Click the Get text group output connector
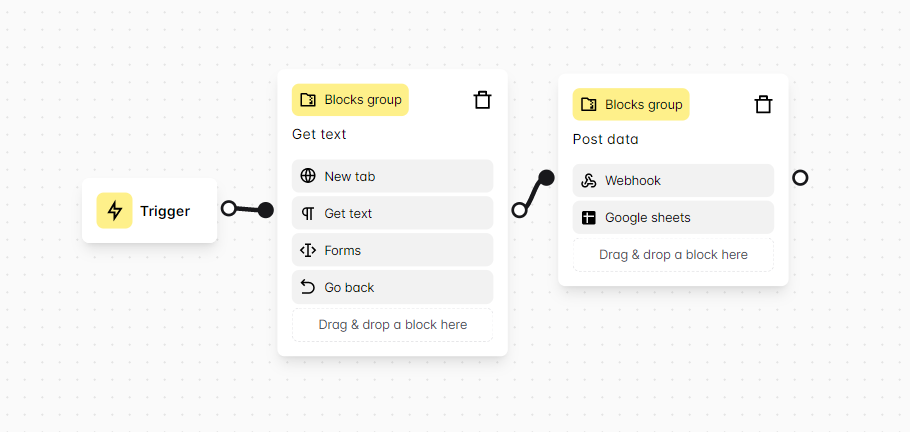910x432 pixels. tap(519, 210)
